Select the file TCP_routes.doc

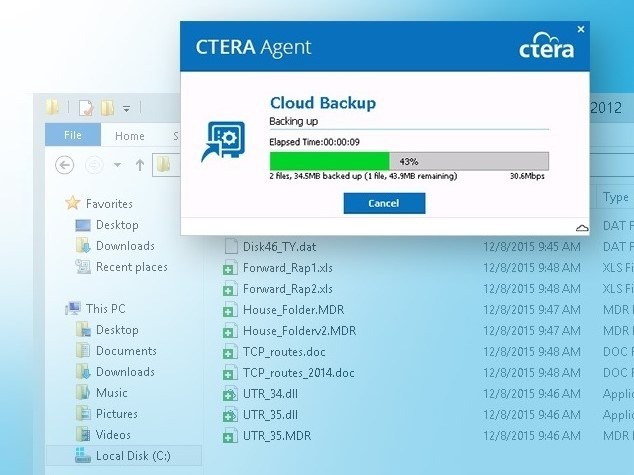284,352
